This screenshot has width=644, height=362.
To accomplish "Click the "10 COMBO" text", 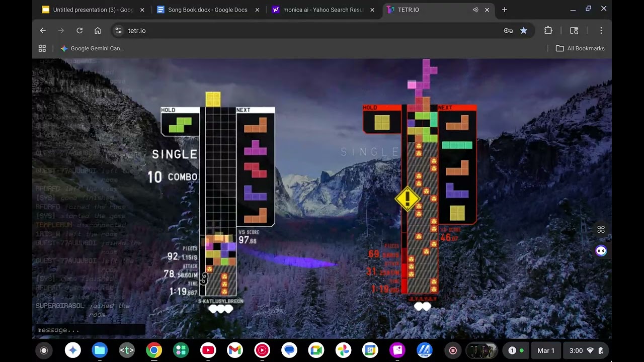I will click(x=173, y=176).
